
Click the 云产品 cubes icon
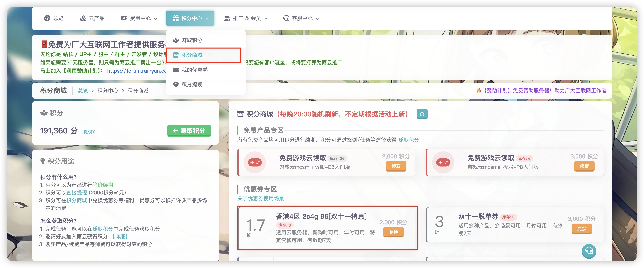83,18
